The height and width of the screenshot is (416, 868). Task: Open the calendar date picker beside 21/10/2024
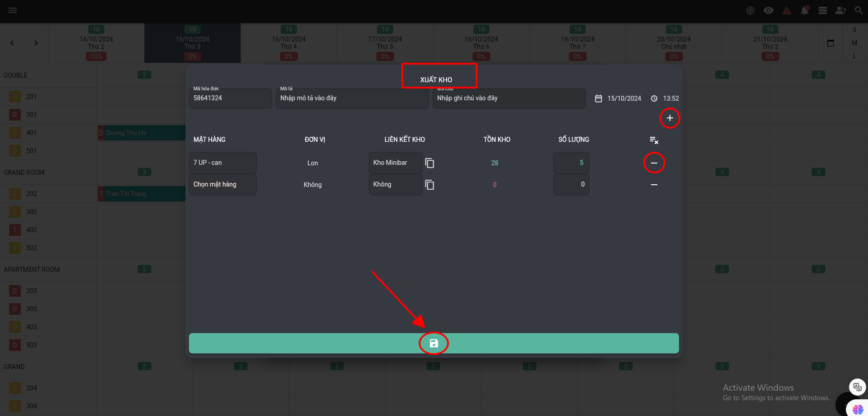click(830, 43)
